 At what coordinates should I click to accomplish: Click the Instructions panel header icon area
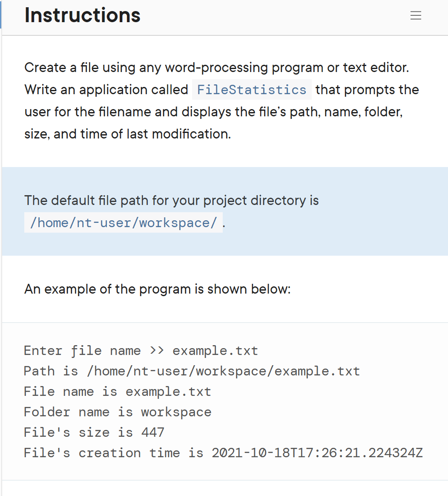(416, 15)
